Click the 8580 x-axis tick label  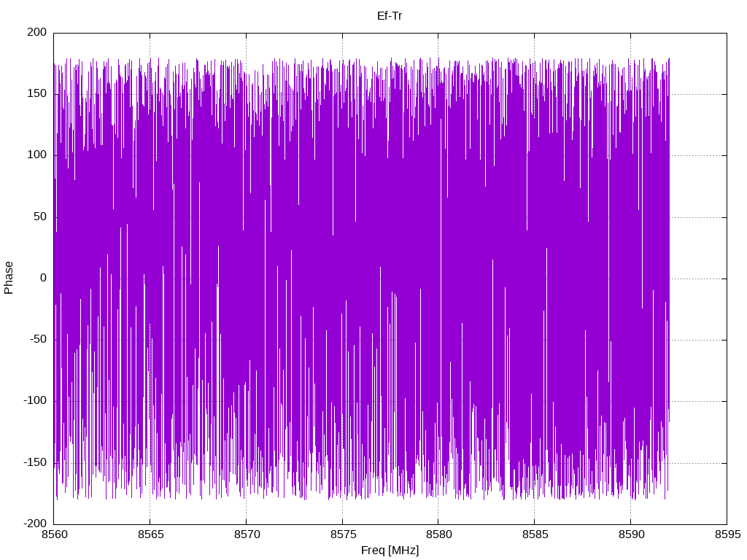(x=438, y=534)
